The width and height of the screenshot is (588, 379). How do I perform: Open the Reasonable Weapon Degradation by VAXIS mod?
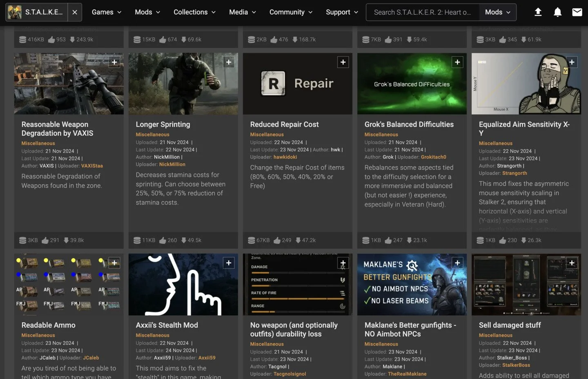tap(57, 129)
